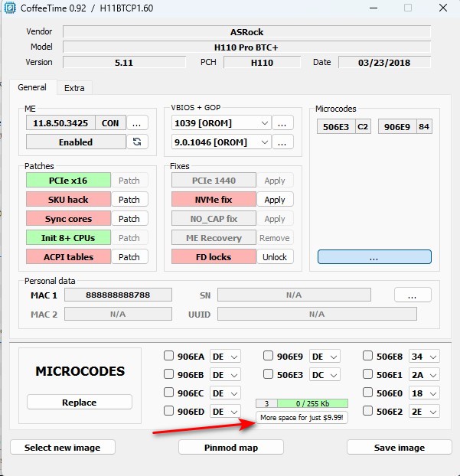Tick the 906ED microcode checkbox
Image resolution: width=460 pixels, height=476 pixels.
(x=168, y=411)
